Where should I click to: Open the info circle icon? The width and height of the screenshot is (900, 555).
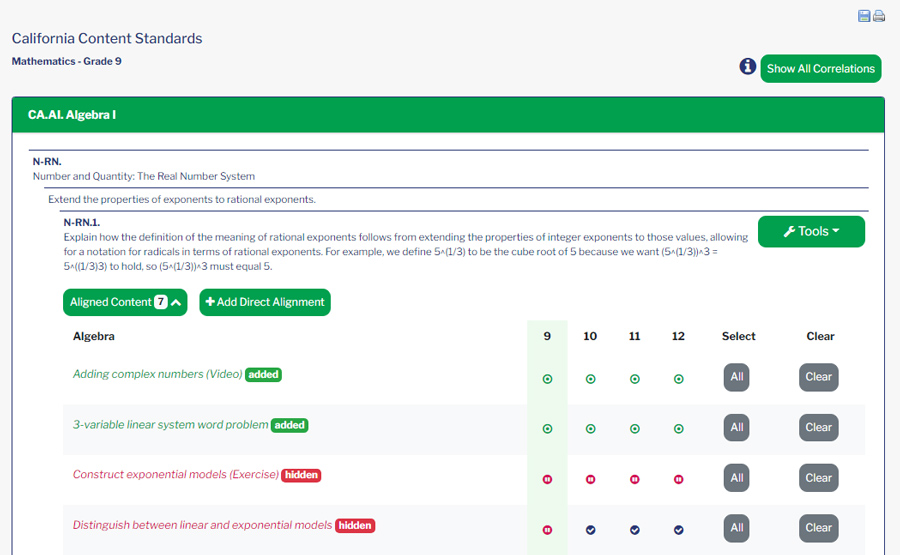coord(747,67)
